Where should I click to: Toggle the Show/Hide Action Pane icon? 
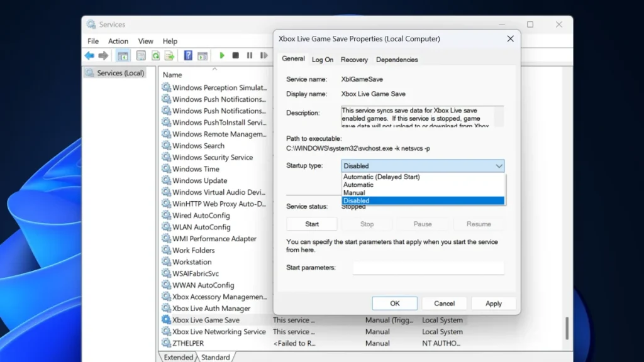pyautogui.click(x=203, y=55)
